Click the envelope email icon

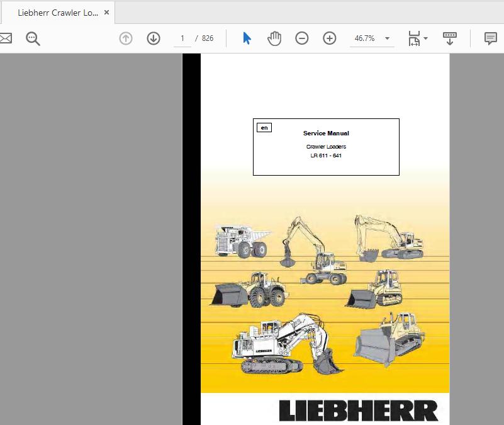pyautogui.click(x=6, y=38)
